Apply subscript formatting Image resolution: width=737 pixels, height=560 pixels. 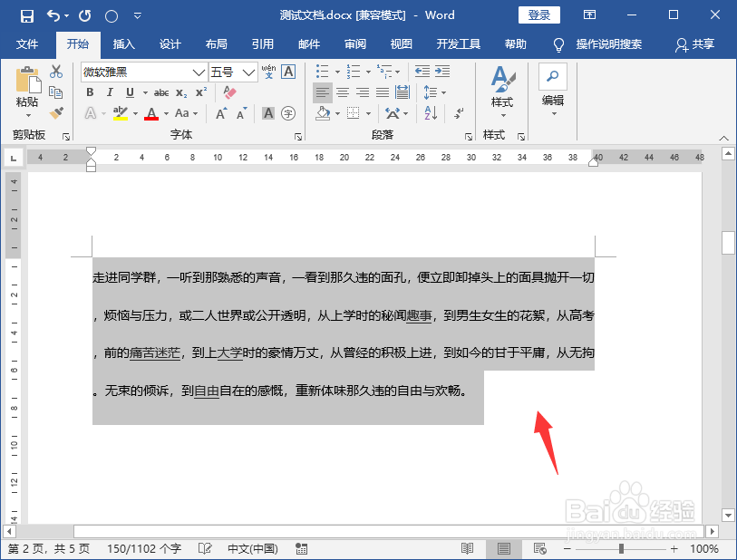[x=181, y=93]
